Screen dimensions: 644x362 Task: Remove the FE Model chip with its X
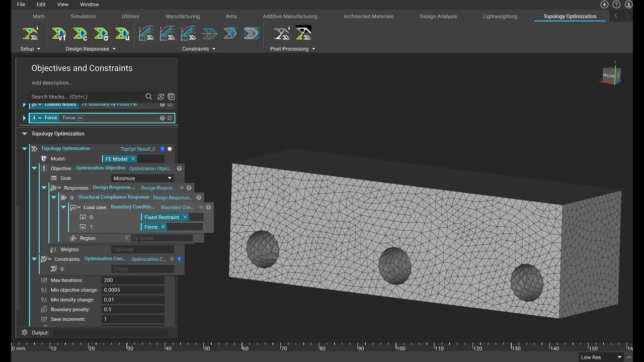133,159
